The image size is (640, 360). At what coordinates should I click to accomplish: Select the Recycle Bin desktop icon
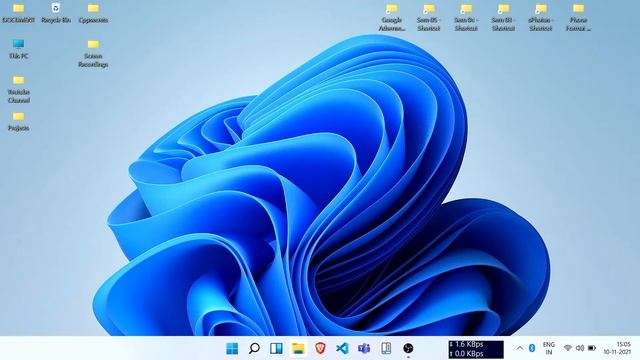[56, 13]
